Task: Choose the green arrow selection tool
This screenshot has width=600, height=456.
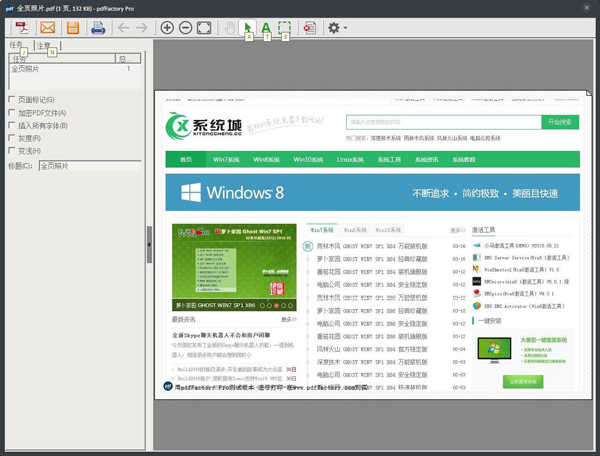Action: [x=248, y=28]
